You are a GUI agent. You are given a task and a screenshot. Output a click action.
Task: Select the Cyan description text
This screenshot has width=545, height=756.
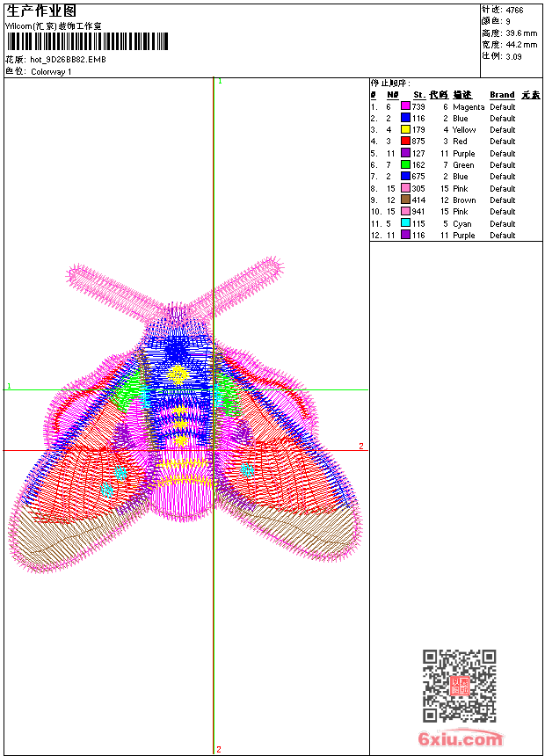click(462, 223)
